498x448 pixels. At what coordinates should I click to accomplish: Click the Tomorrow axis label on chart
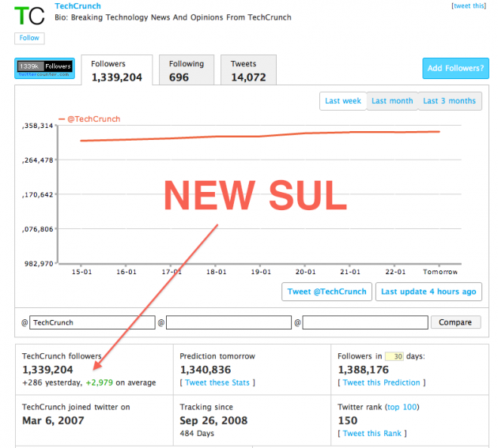[440, 272]
